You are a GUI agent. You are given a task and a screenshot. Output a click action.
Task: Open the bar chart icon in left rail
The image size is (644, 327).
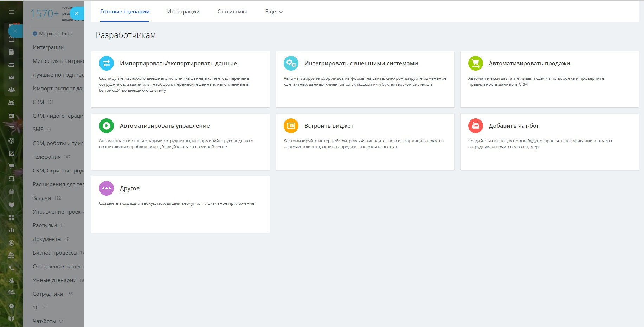(x=12, y=230)
